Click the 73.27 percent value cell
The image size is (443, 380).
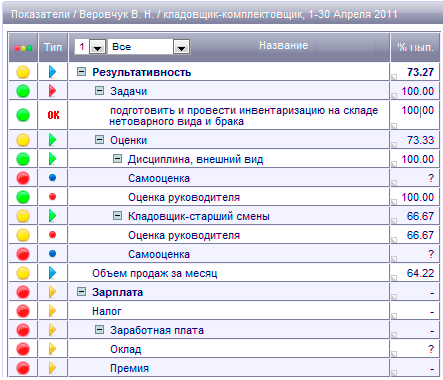(415, 72)
